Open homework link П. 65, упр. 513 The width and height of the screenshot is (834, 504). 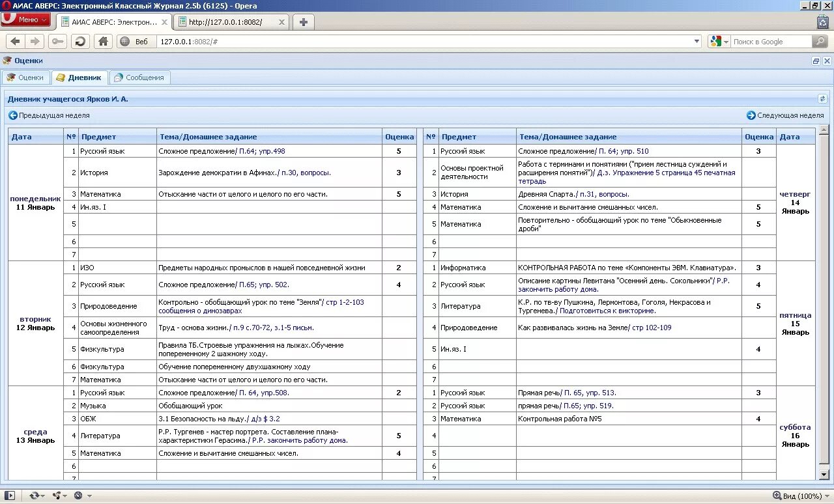click(590, 393)
